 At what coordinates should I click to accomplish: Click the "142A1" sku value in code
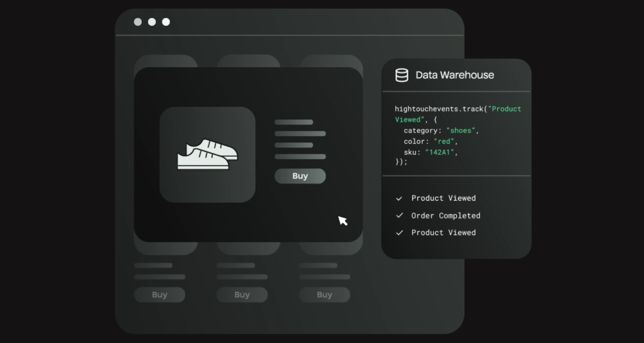pyautogui.click(x=440, y=152)
